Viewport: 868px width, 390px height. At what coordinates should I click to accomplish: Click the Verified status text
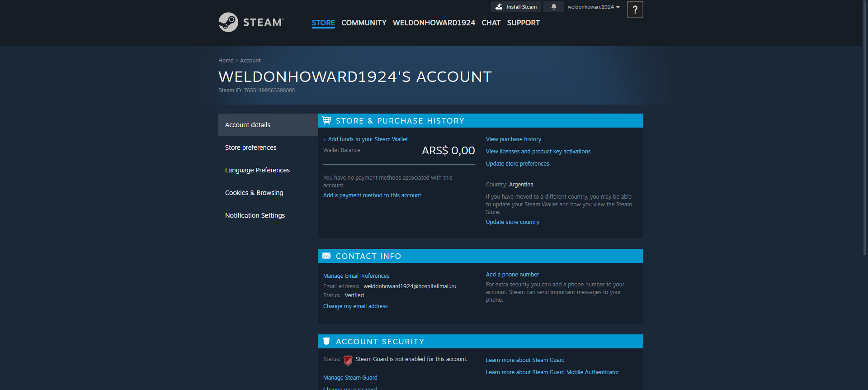coord(354,295)
